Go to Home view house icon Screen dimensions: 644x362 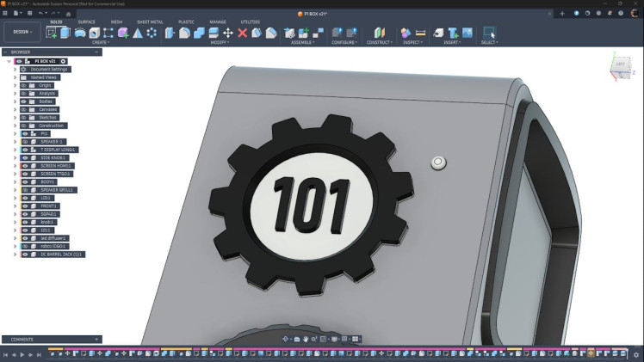68,14
